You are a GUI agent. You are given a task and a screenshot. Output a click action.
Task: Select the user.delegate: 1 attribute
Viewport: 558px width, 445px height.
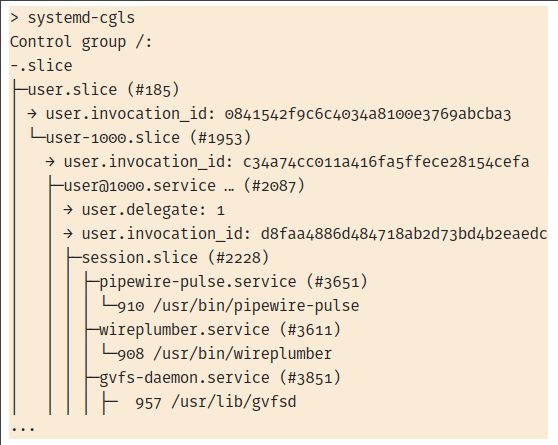pyautogui.click(x=153, y=210)
